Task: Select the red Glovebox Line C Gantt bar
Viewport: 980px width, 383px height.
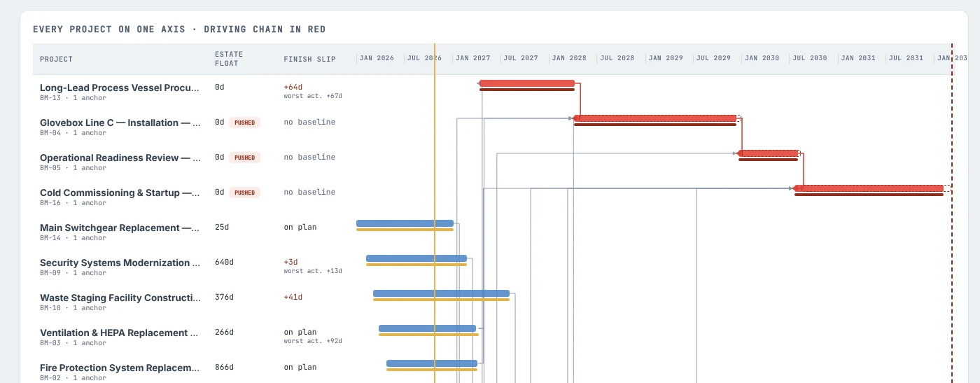Action: click(x=655, y=118)
